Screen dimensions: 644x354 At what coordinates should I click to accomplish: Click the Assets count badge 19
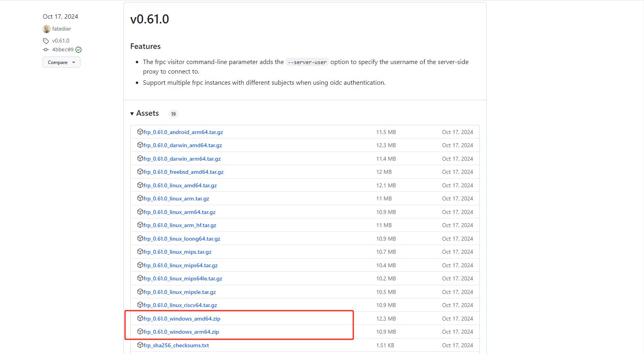[x=173, y=114]
